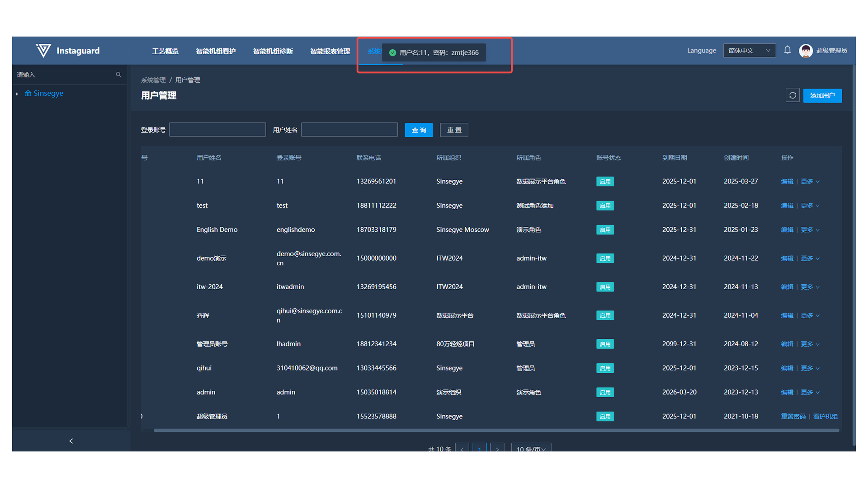Open the 工艺概览 menu tab
The height and width of the screenshot is (488, 868).
(x=165, y=51)
